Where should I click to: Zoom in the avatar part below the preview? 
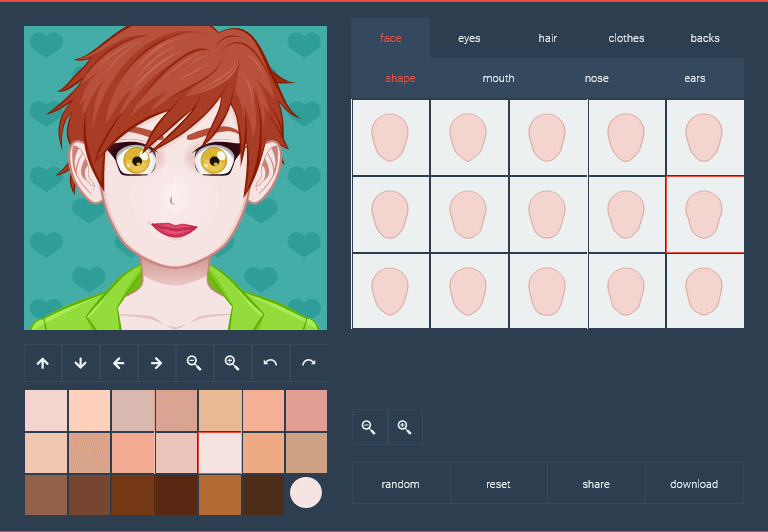[x=233, y=363]
